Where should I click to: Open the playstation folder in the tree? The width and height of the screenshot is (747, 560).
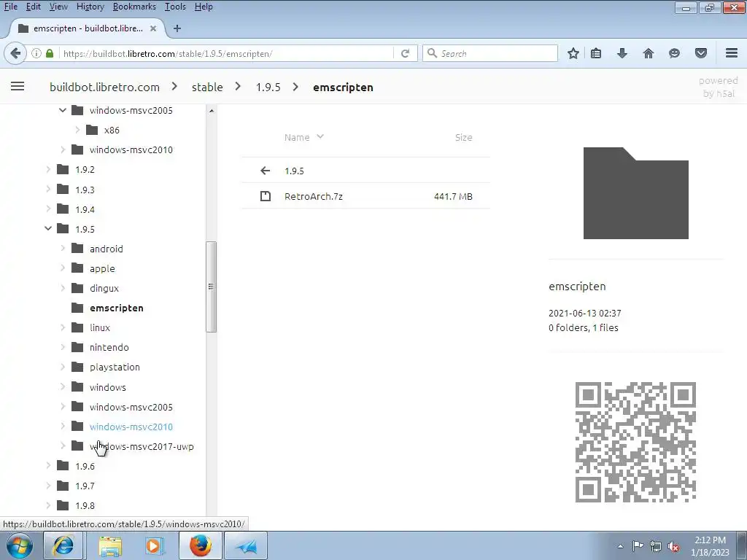click(115, 367)
